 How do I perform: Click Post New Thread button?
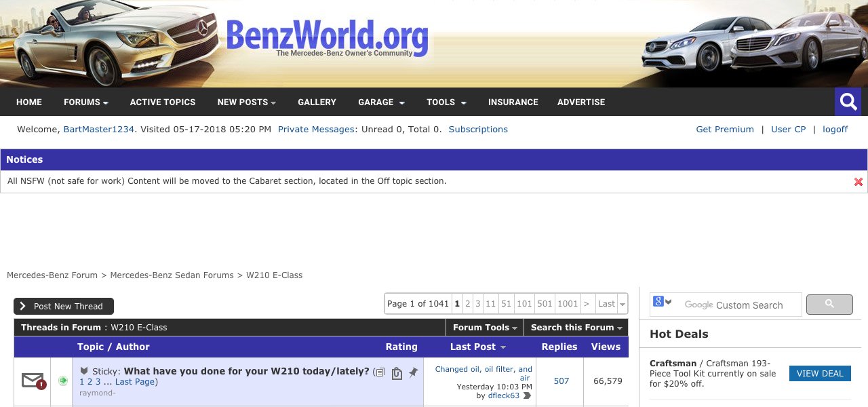coord(64,306)
